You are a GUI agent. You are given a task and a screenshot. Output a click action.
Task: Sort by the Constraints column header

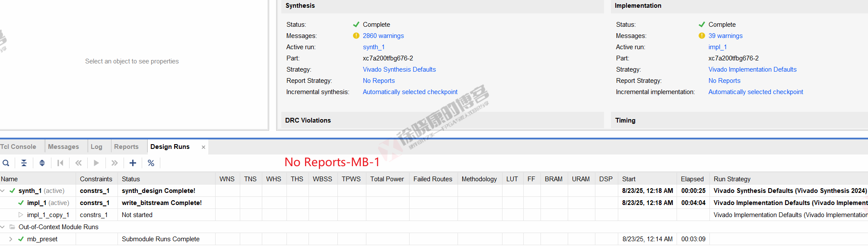96,179
